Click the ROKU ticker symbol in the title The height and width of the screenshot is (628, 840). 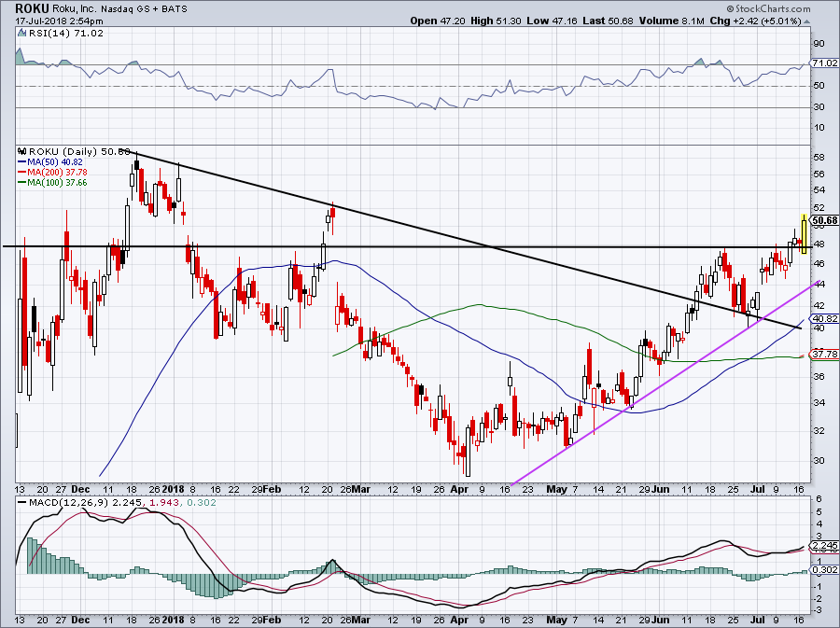33,8
